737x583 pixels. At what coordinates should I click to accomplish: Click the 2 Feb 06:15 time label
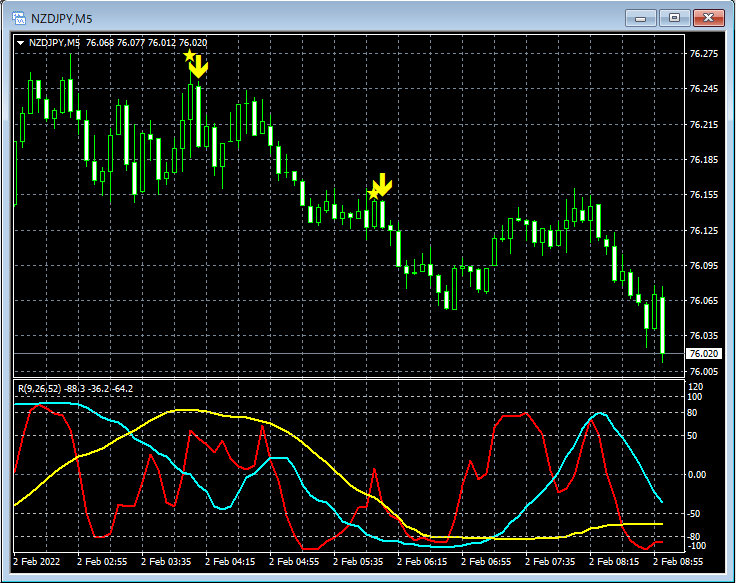[422, 562]
